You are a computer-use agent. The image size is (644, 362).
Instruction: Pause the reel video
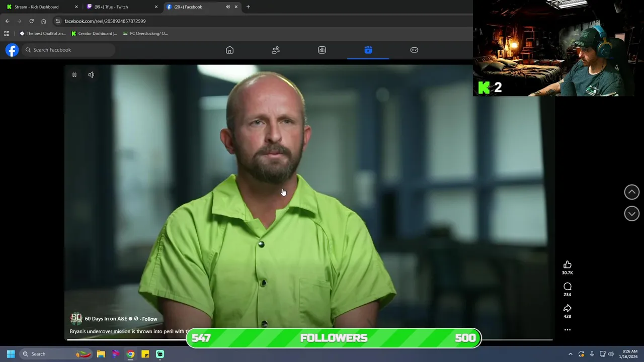click(74, 75)
